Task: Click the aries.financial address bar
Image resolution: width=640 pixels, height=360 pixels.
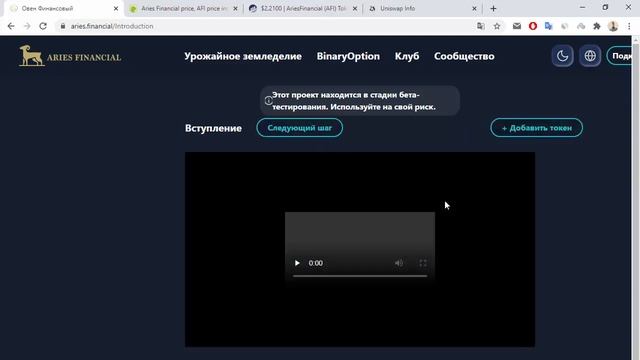Action: pyautogui.click(x=265, y=26)
